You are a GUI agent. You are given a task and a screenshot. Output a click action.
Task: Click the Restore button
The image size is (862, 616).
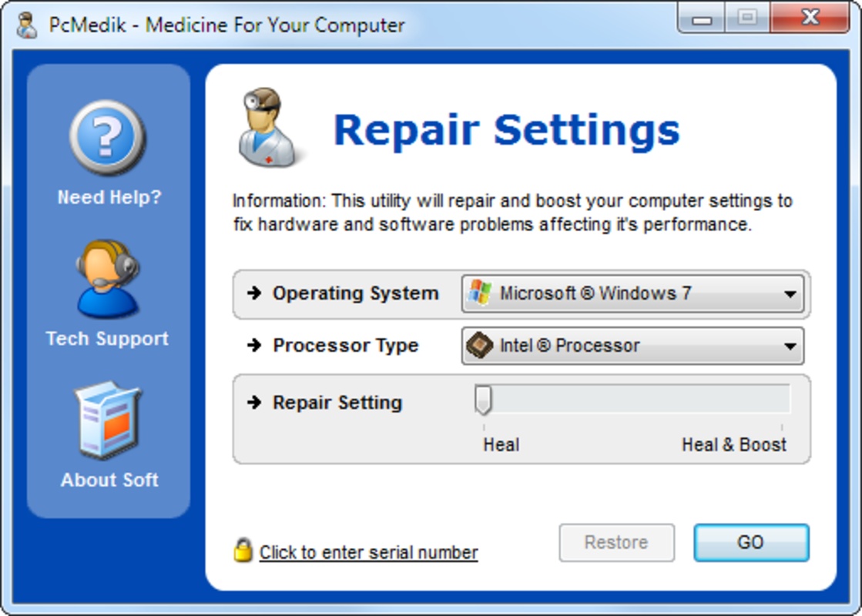pyautogui.click(x=616, y=542)
